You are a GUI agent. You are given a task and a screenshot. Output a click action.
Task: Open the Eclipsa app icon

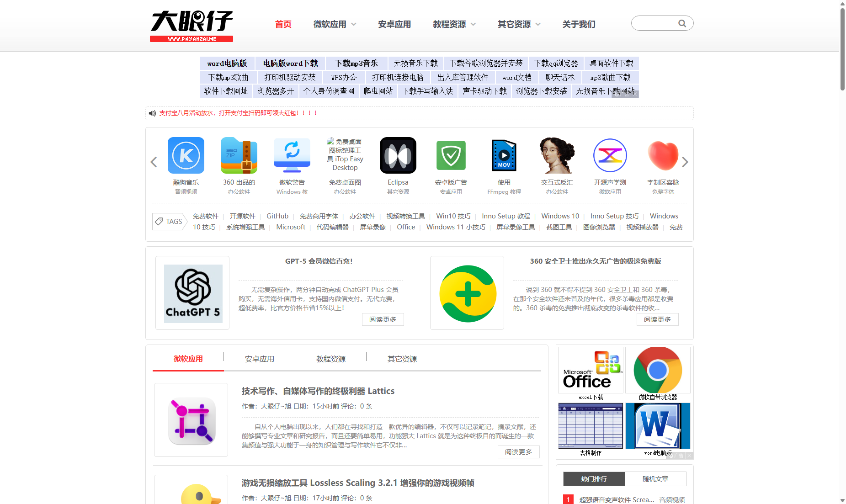(x=398, y=155)
